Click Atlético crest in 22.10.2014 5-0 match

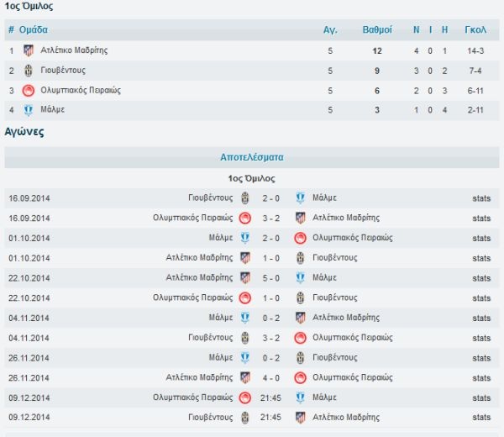[245, 278]
